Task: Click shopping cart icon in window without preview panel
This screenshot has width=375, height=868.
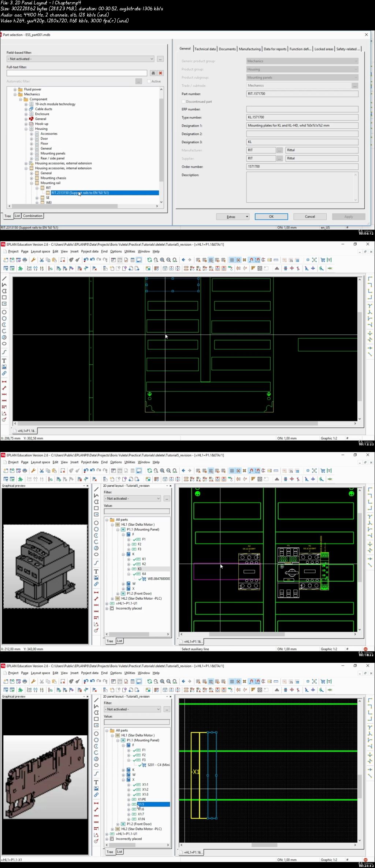Action: (x=323, y=260)
